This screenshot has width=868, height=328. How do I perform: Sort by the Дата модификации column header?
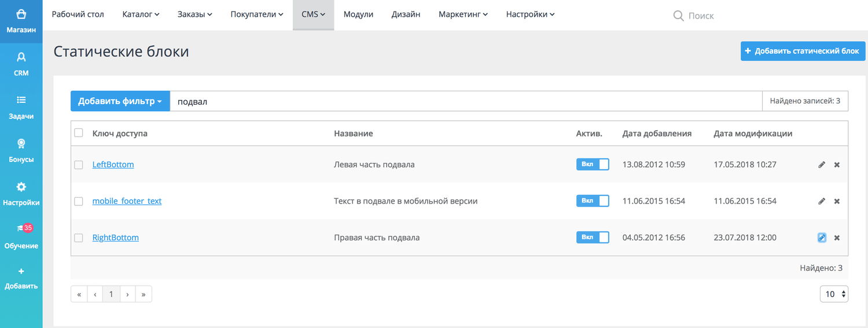(753, 134)
